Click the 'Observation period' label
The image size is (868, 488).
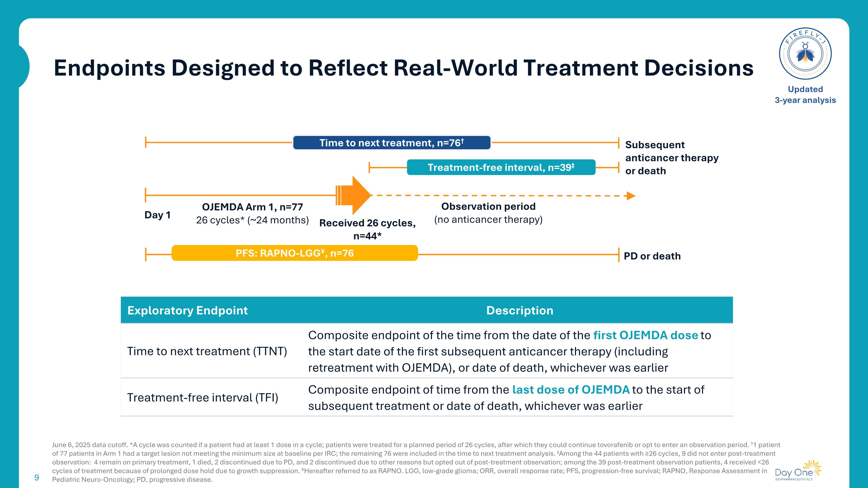[x=488, y=207]
